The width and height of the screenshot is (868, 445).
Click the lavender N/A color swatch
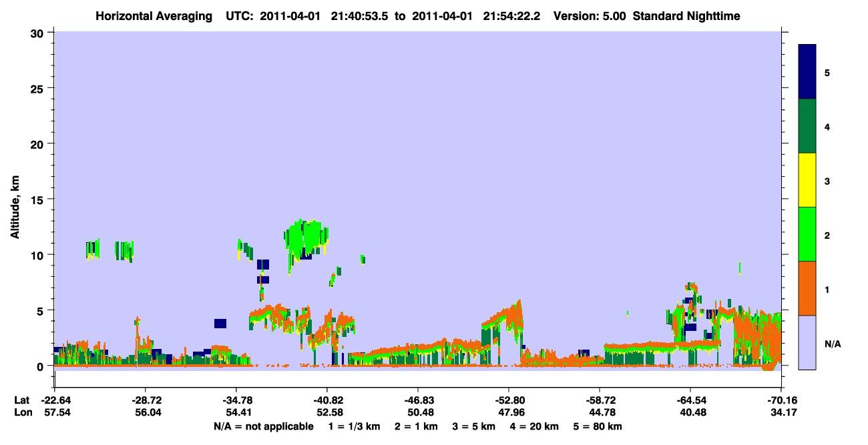(807, 342)
